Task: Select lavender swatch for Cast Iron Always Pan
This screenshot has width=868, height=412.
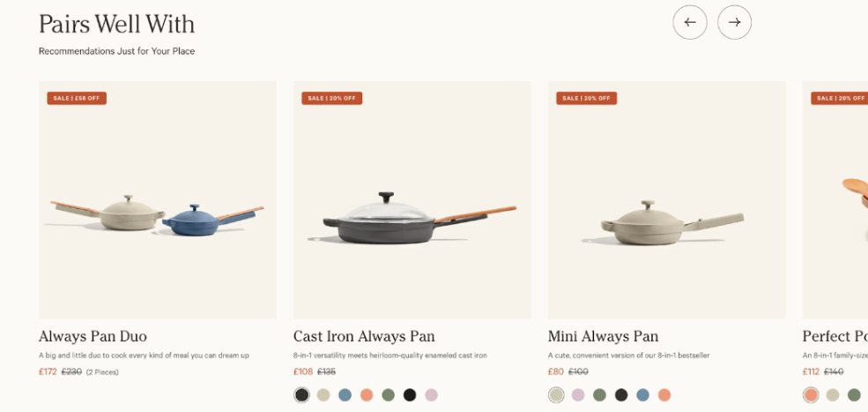Action: tap(431, 395)
